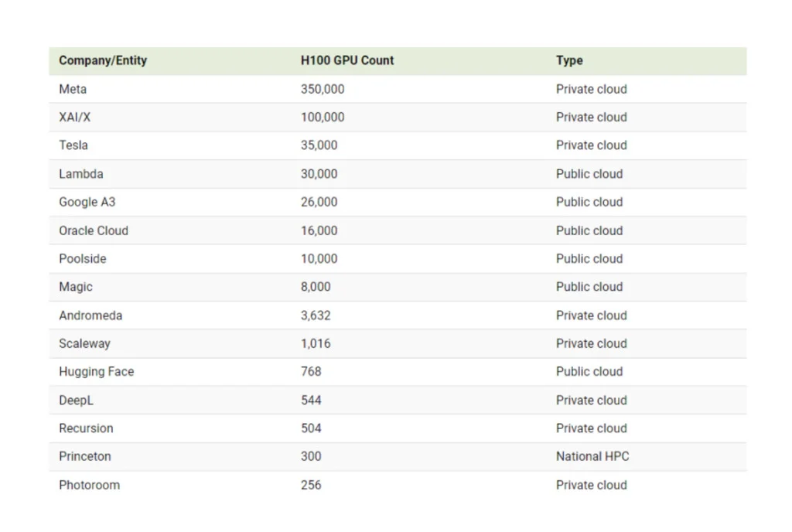
Task: Select the Meta company cell
Action: (73, 89)
